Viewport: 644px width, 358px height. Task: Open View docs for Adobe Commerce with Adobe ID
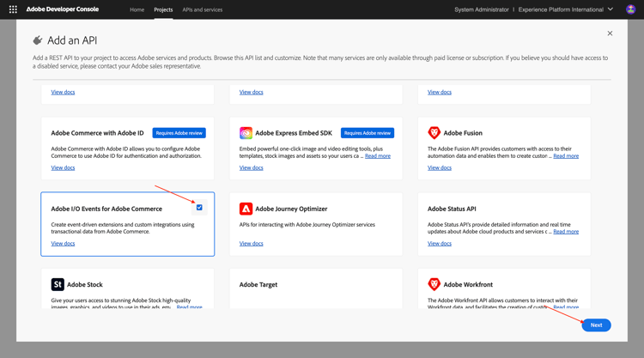click(x=63, y=168)
